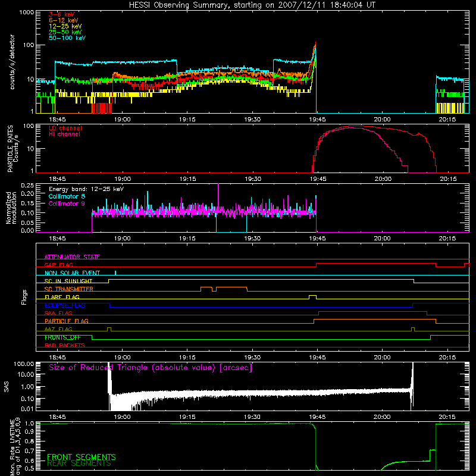Select the LO channel legend label
The image size is (476, 476).
(x=65, y=128)
